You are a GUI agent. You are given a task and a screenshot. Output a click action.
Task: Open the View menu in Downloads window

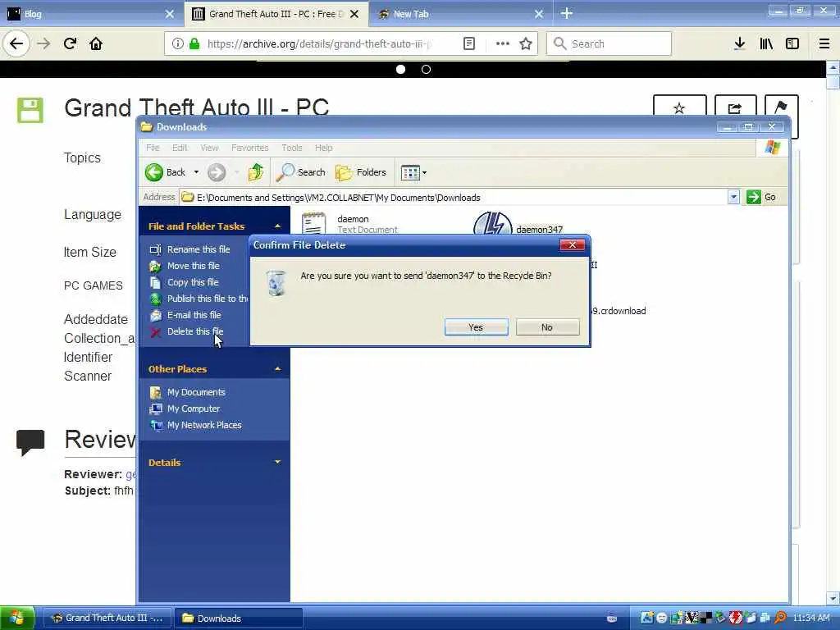[x=209, y=148]
